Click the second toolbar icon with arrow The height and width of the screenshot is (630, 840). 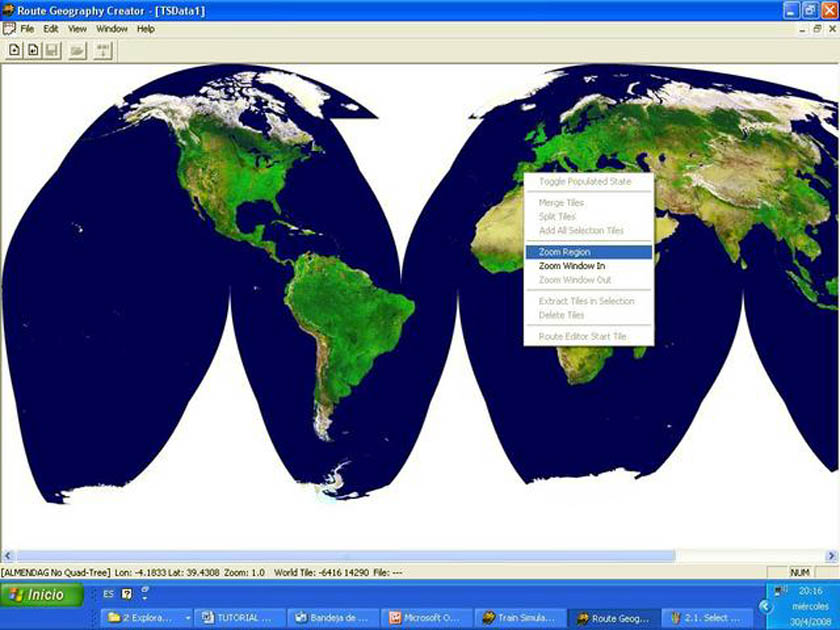click(33, 50)
